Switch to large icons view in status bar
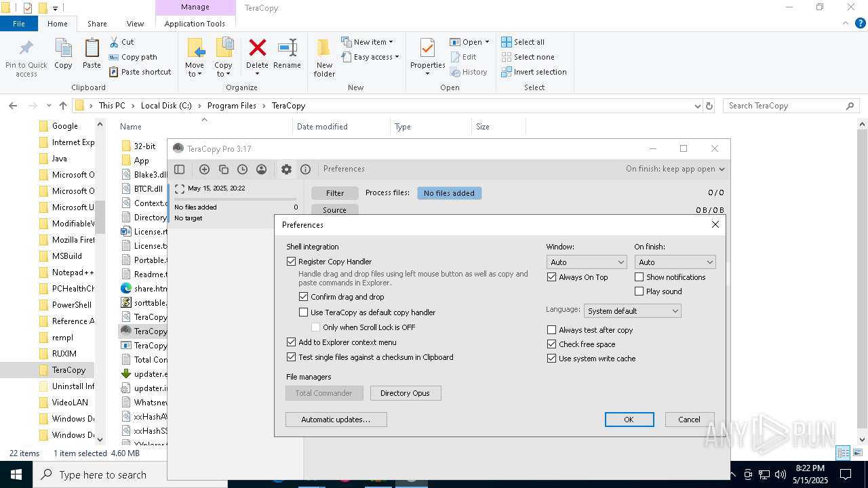868x488 pixels. pyautogui.click(x=856, y=453)
